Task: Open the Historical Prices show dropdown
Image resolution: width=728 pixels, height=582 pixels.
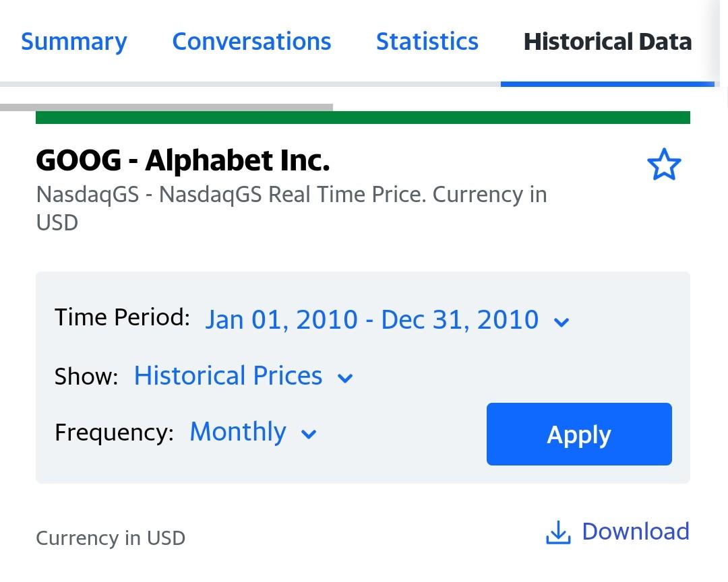Action: (228, 376)
